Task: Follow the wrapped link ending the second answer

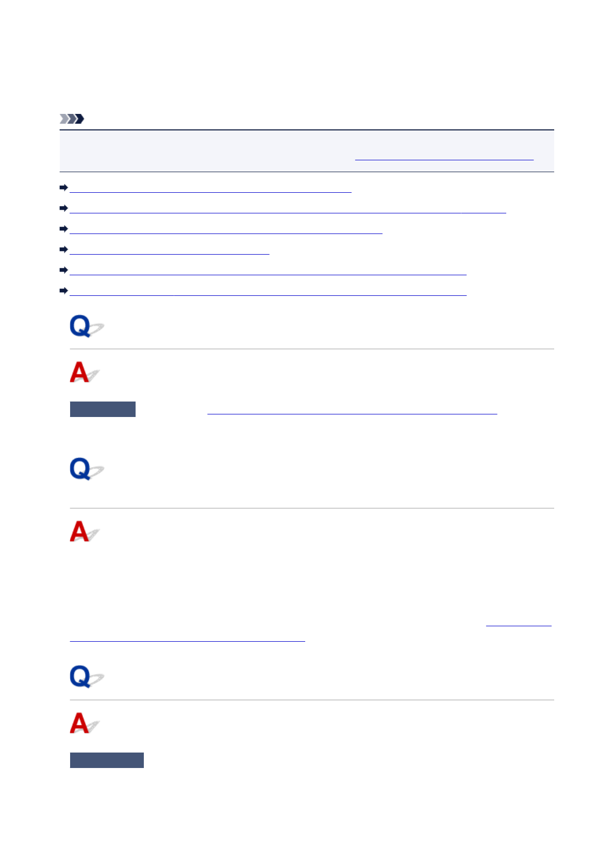Action: pyautogui.click(x=187, y=638)
